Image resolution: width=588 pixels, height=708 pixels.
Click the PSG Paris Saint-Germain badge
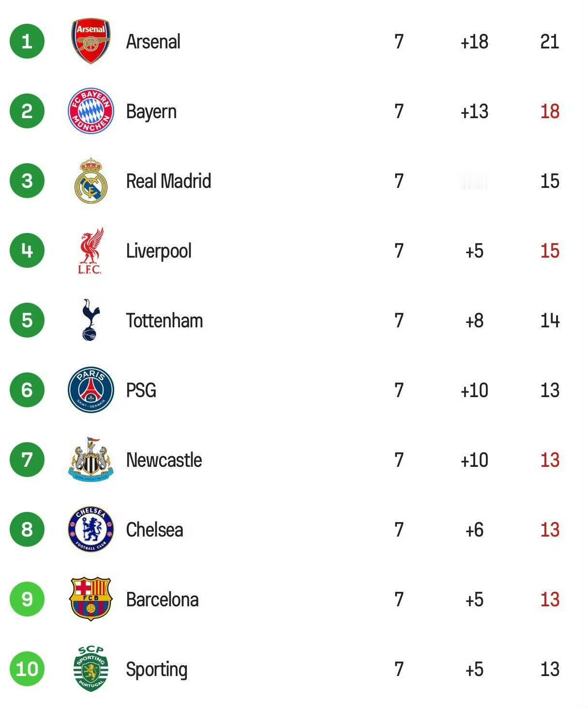pos(91,390)
